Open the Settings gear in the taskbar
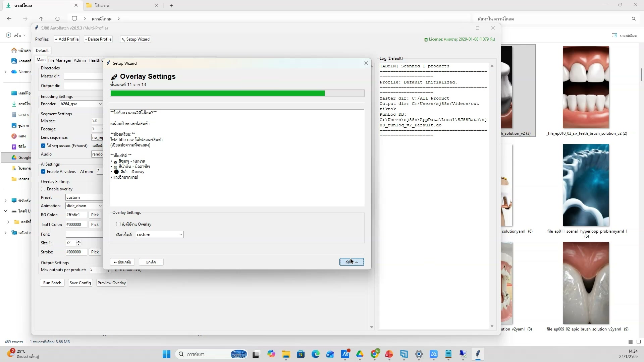This screenshot has height=362, width=644. pos(419,354)
